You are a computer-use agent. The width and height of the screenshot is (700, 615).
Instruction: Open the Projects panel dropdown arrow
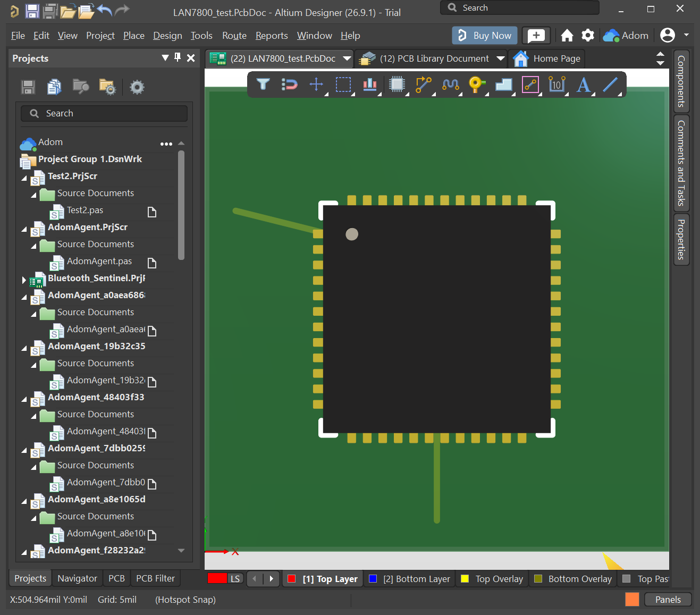click(165, 57)
